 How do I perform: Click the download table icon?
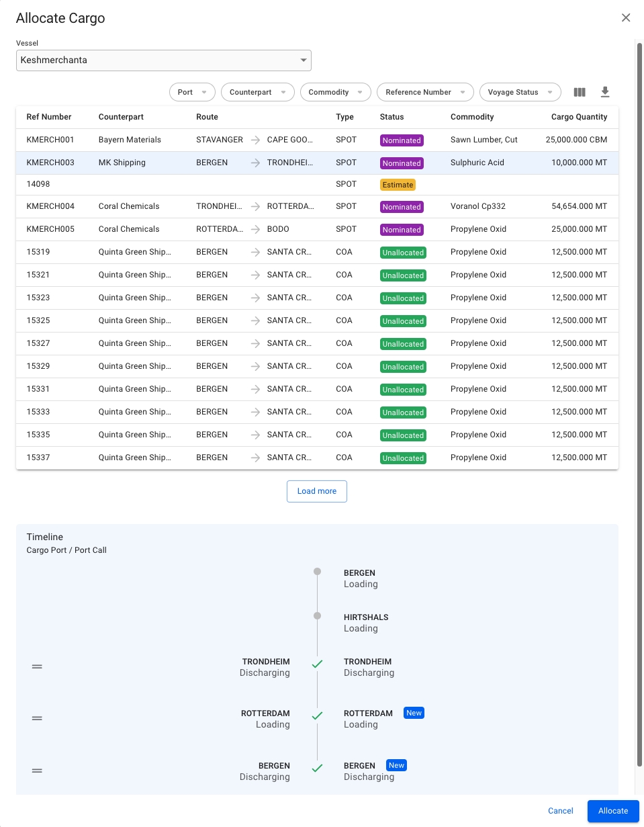tap(604, 92)
